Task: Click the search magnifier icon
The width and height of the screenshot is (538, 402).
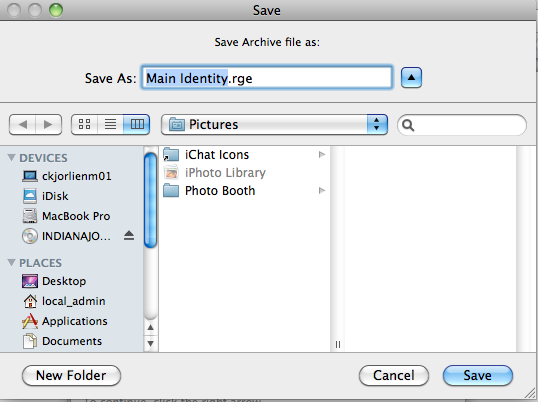Action: [x=408, y=125]
